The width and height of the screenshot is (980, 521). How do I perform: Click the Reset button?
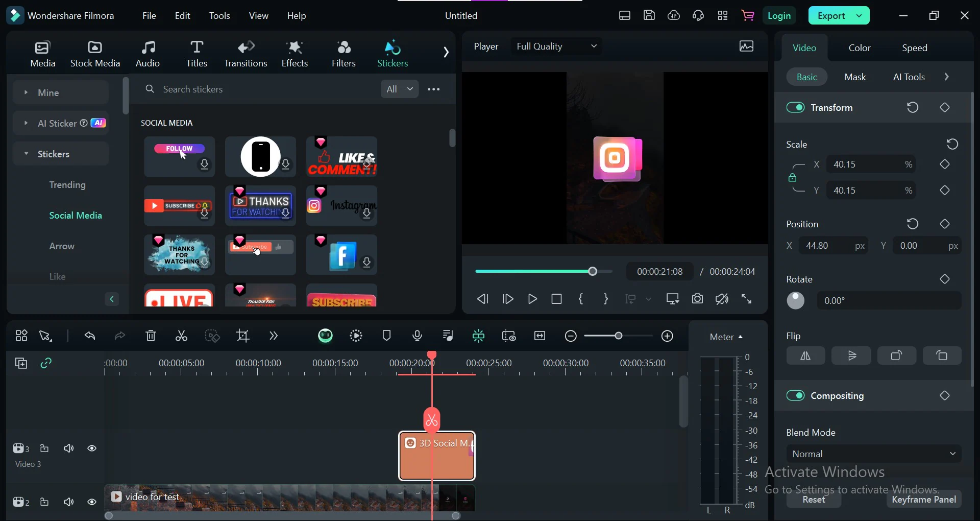(x=814, y=500)
